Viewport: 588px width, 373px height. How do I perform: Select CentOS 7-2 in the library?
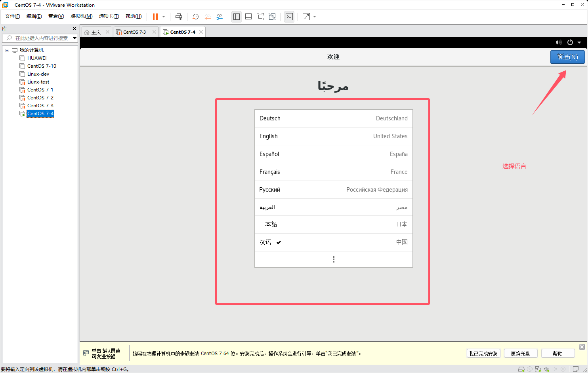point(40,98)
